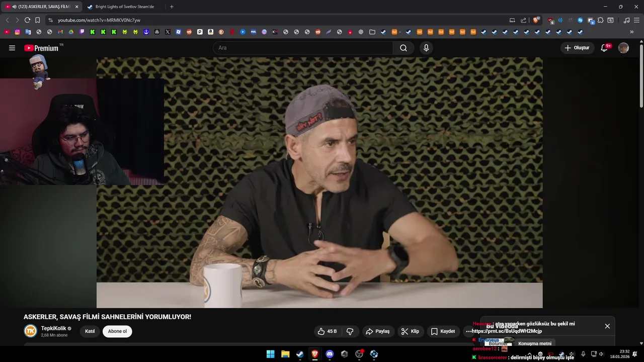Click the search magnifier button
Image resolution: width=644 pixels, height=362 pixels.
(x=404, y=48)
